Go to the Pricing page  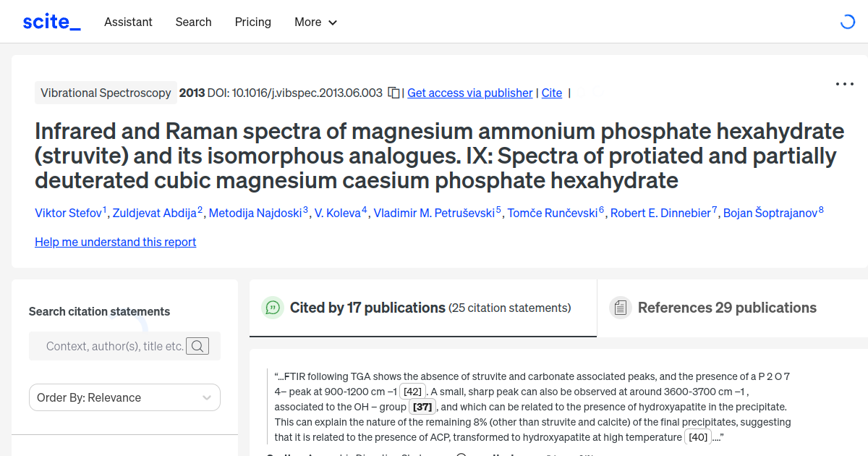tap(252, 22)
